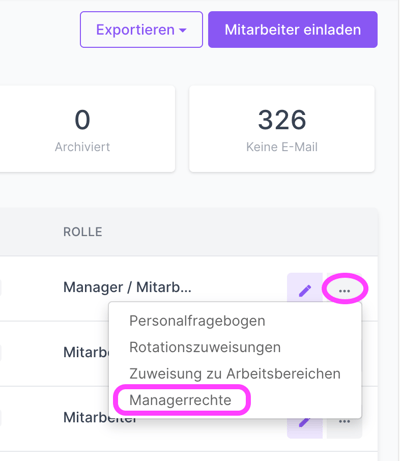Expand the Exportieren dropdown button

[141, 30]
